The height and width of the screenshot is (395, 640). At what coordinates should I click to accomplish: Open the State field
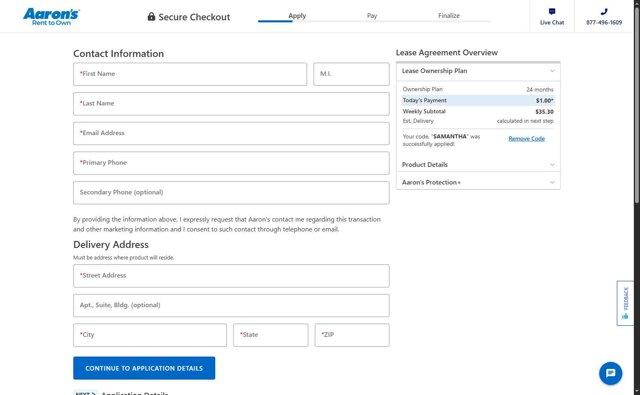point(271,335)
